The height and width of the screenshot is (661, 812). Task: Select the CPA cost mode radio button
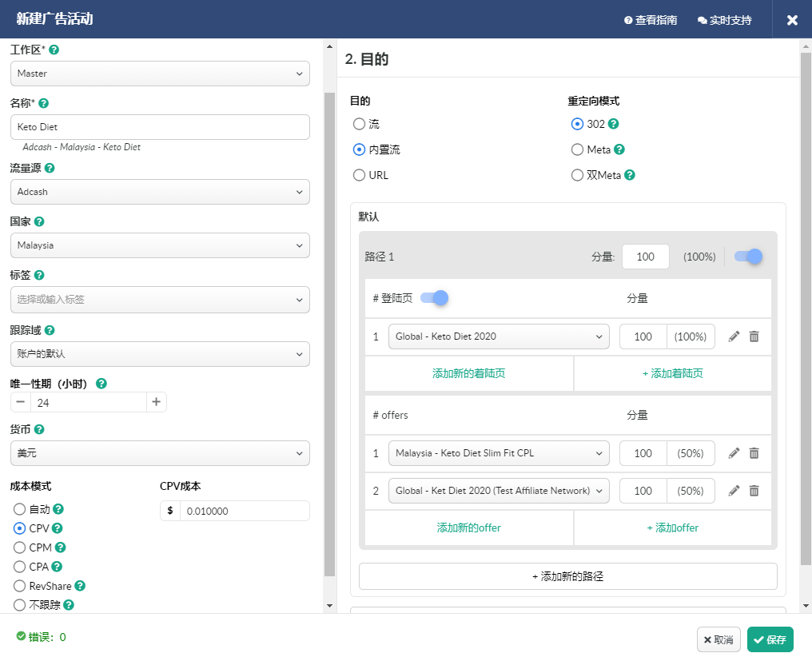pos(20,567)
